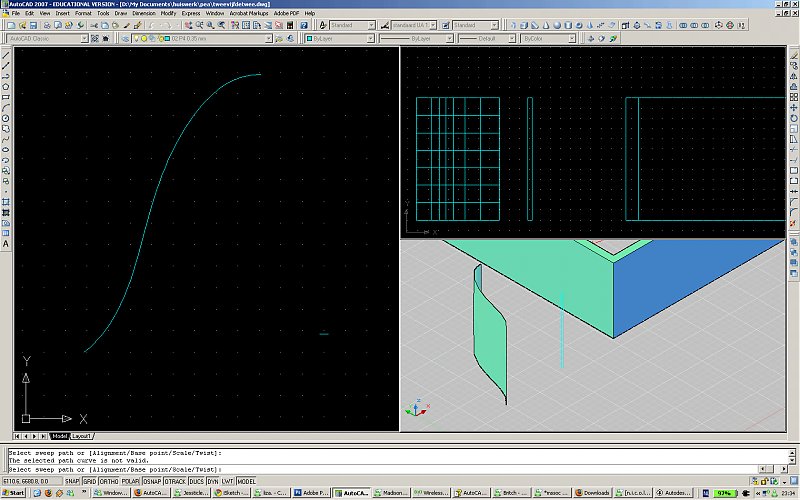Open the AutoCAD Classic workspace dropdown
This screenshot has height=500, width=800.
84,38
